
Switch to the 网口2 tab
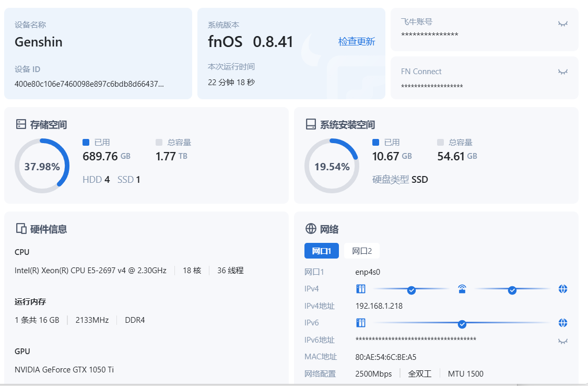tap(361, 251)
